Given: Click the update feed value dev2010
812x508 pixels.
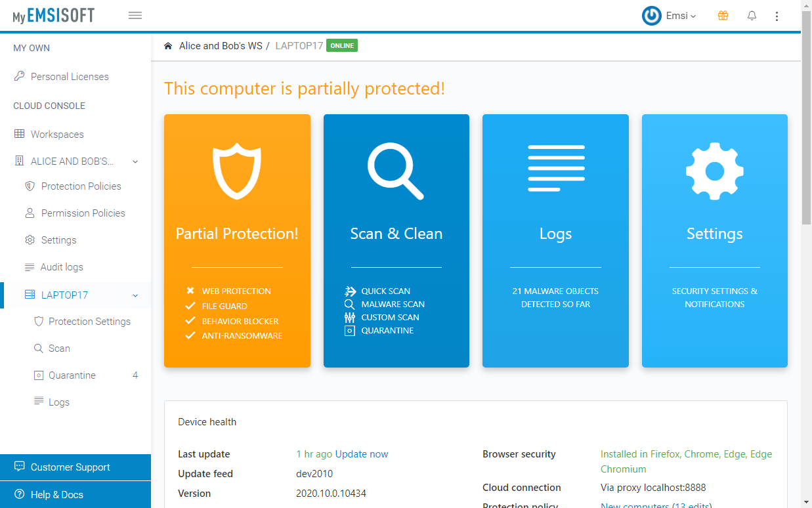Looking at the screenshot, I should tap(314, 474).
